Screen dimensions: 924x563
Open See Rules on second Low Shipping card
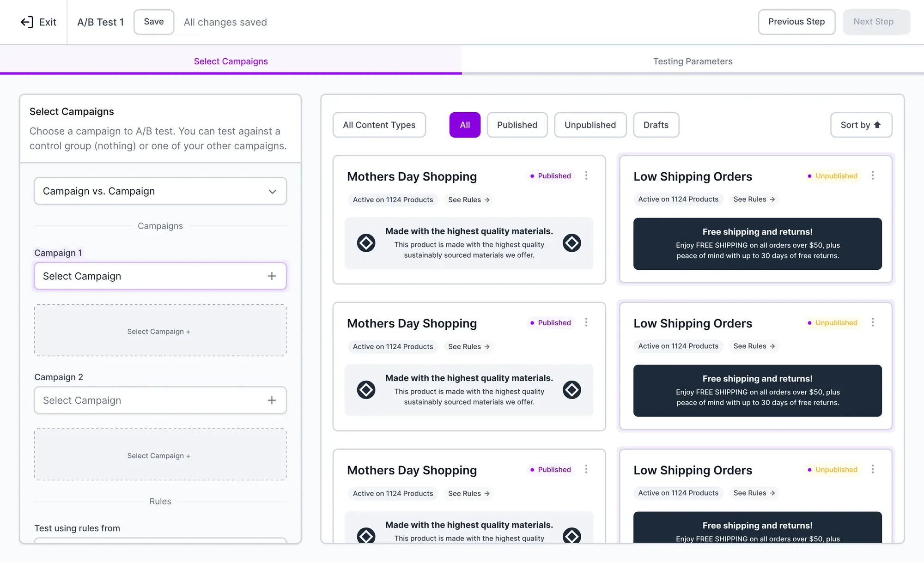coord(754,346)
